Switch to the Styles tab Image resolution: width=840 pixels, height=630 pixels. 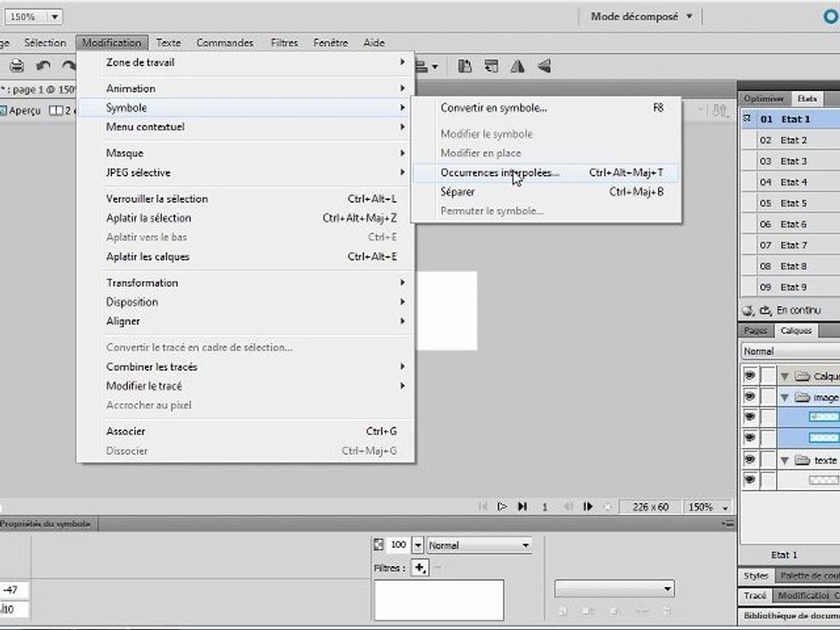point(755,576)
